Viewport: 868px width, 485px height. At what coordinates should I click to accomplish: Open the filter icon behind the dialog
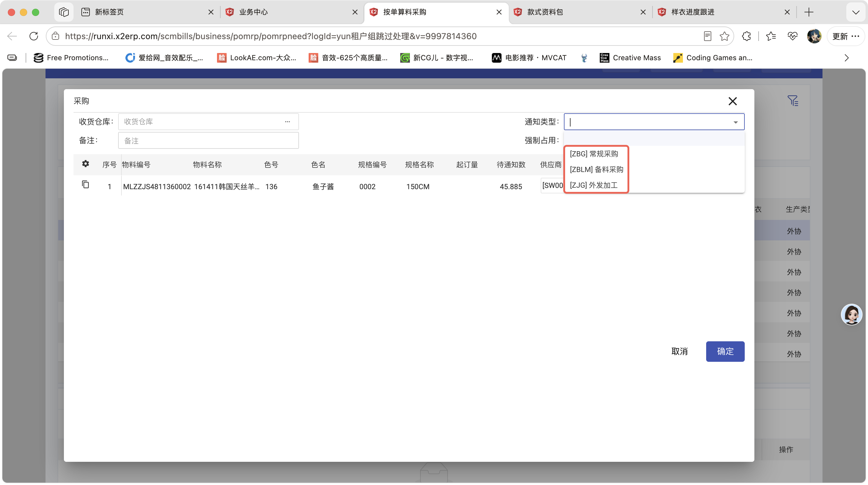pyautogui.click(x=793, y=101)
